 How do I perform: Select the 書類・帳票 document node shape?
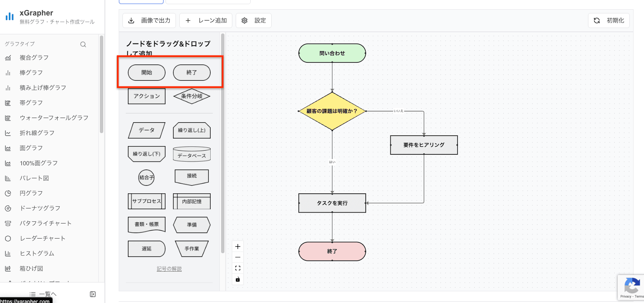coord(146,225)
